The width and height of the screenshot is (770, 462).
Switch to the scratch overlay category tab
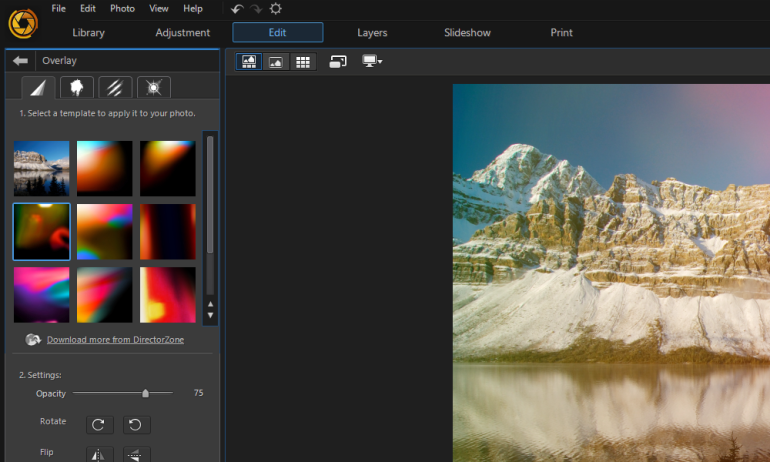point(115,87)
